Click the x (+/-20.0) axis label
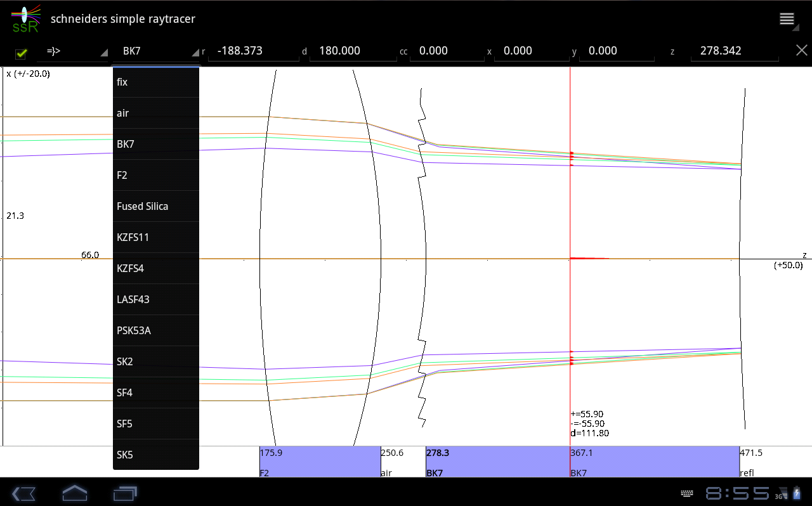 coord(28,74)
